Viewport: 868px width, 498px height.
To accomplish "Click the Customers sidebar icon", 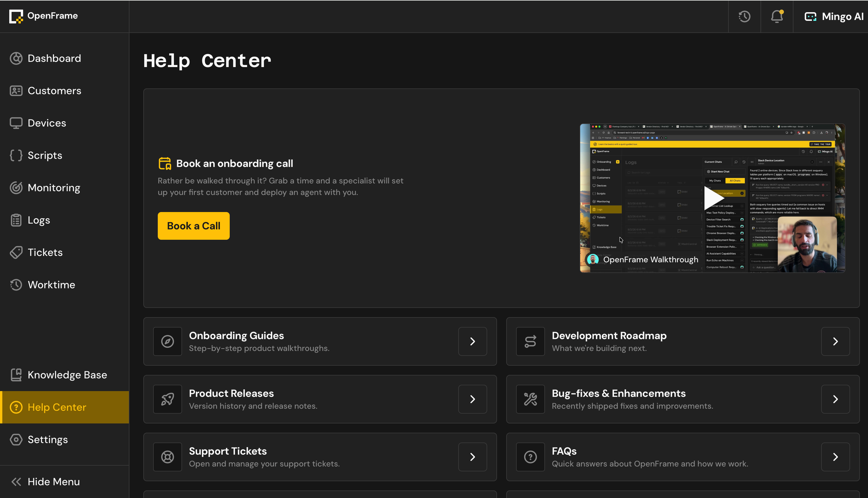I will pyautogui.click(x=16, y=91).
